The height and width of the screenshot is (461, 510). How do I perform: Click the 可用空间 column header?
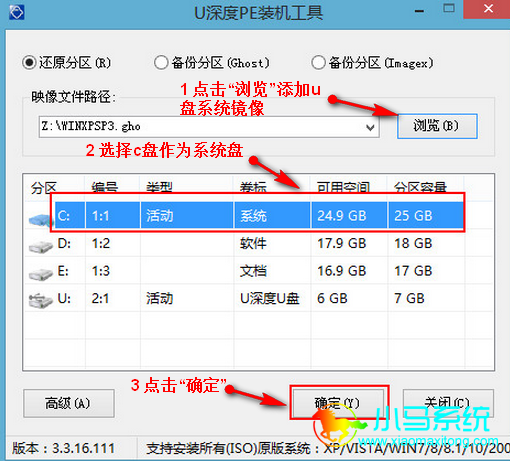pos(343,188)
